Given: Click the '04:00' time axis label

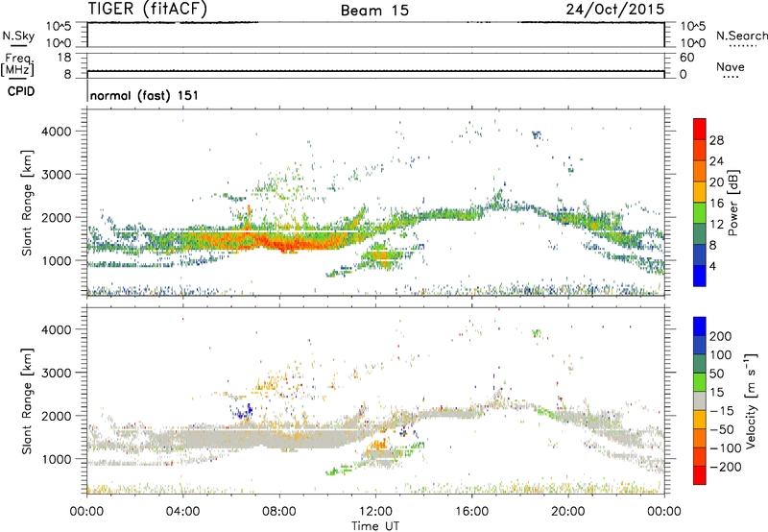Looking at the screenshot, I should (183, 512).
